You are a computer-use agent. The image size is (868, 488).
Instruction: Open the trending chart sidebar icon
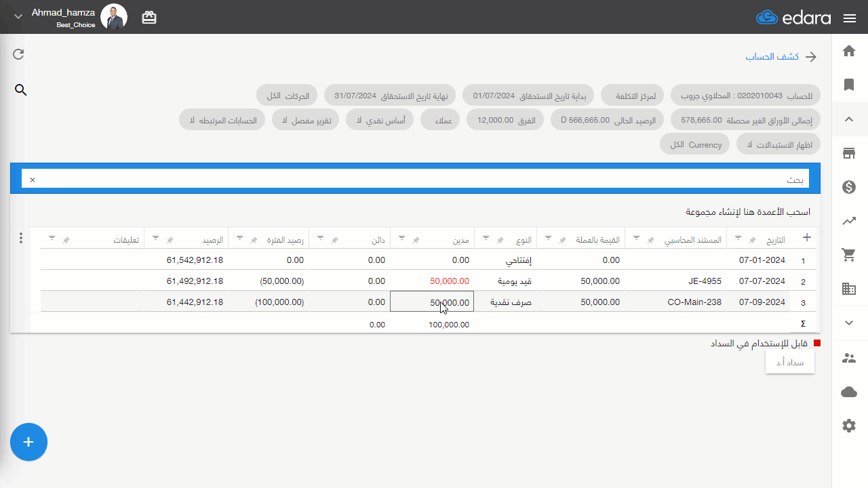(x=849, y=221)
